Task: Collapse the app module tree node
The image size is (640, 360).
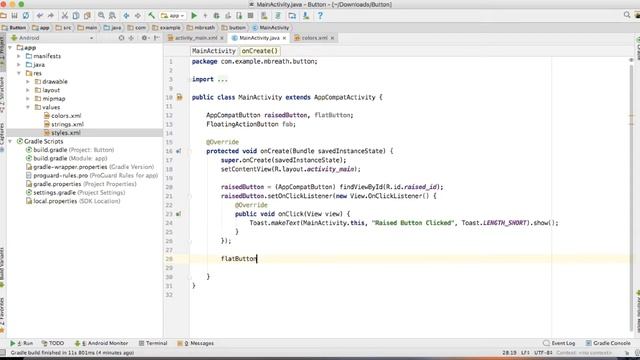Action: (10, 48)
